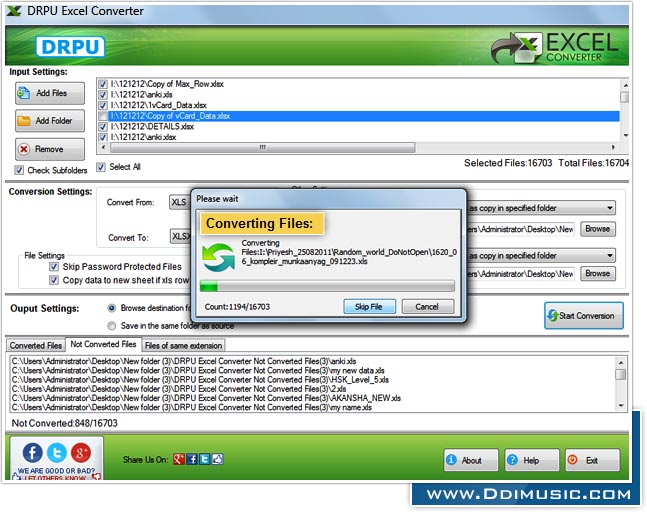
Task: Uncheck the I:\121212\anki.xls file checkbox
Action: pos(103,95)
